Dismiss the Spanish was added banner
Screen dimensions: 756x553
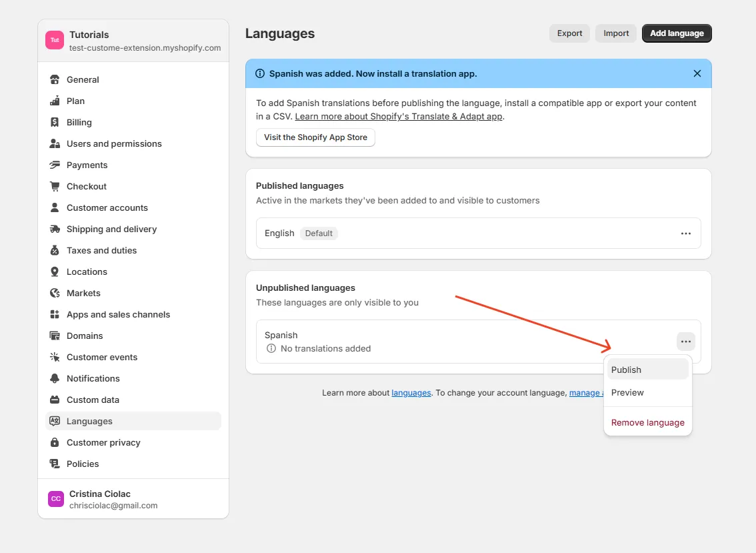(697, 73)
